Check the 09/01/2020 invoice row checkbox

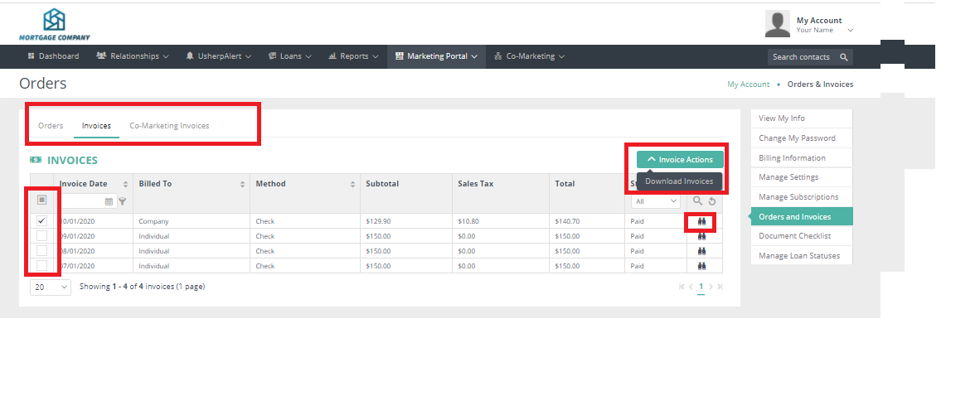click(41, 236)
